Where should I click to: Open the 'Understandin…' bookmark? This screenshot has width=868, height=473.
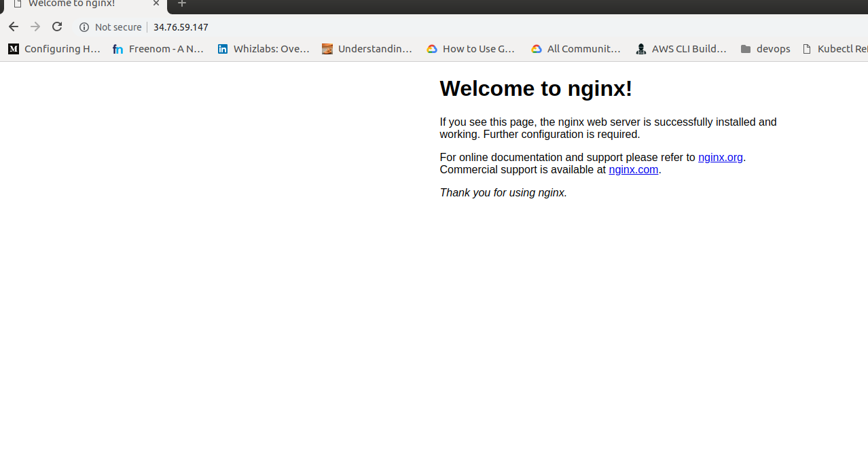pyautogui.click(x=367, y=49)
